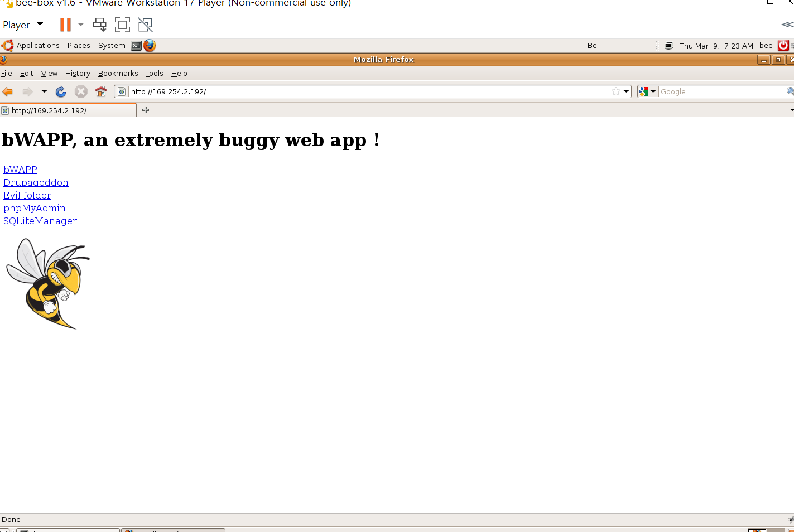Viewport: 794px width, 532px height.
Task: Launch Firefox from the GNOME panel icon
Action: point(150,45)
